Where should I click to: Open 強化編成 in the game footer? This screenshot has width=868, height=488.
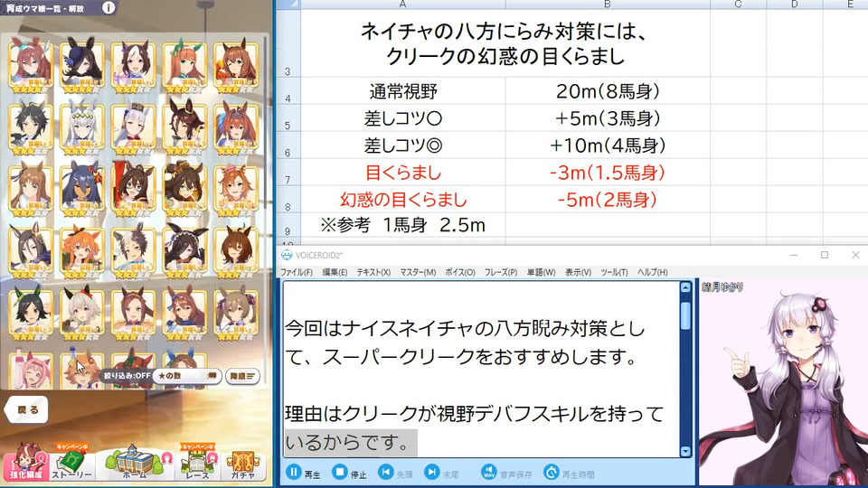pos(25,463)
